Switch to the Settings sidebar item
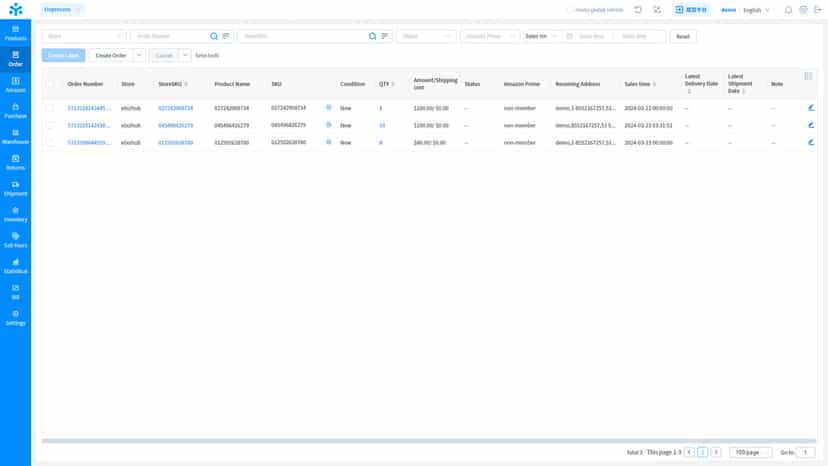Viewport: 828px width, 466px height. [15, 318]
